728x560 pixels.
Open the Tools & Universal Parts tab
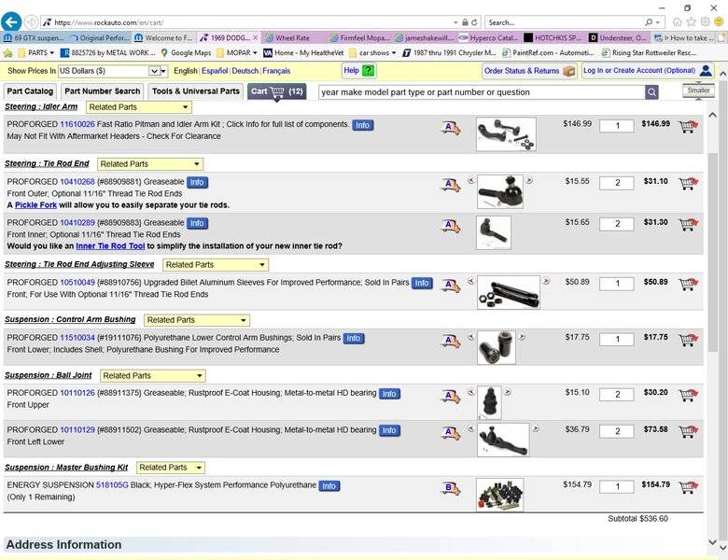(x=195, y=91)
